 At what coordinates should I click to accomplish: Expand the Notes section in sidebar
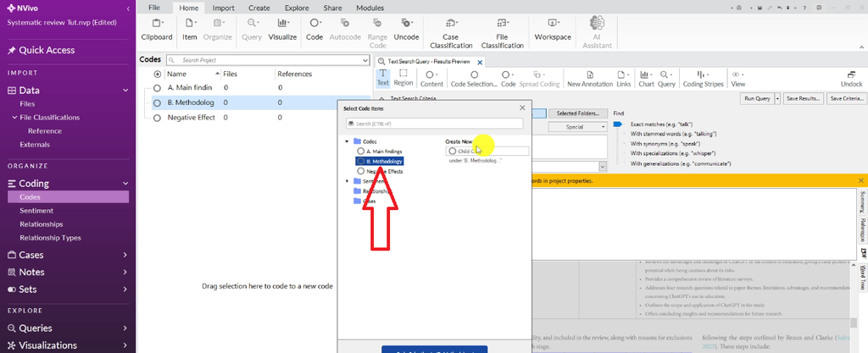pyautogui.click(x=125, y=273)
